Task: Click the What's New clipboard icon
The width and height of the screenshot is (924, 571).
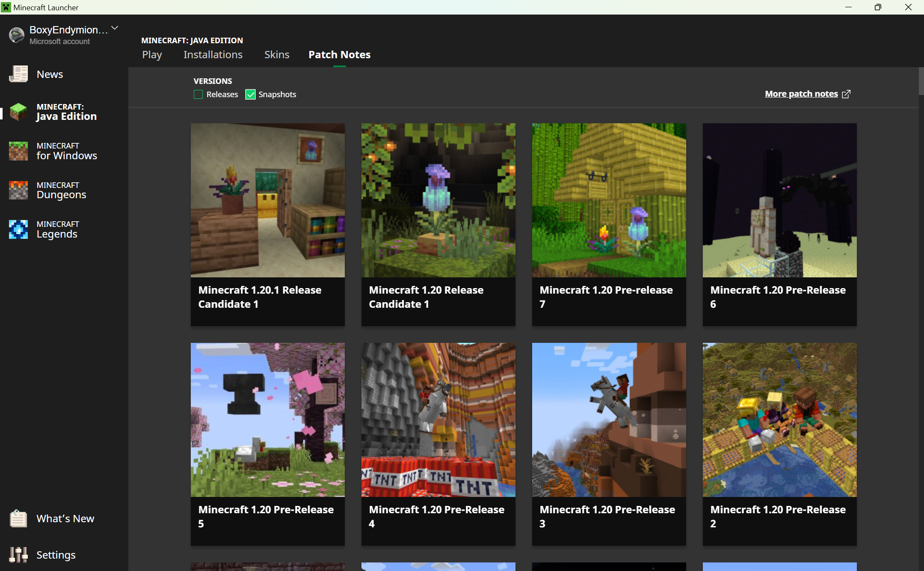Action: pos(18,518)
